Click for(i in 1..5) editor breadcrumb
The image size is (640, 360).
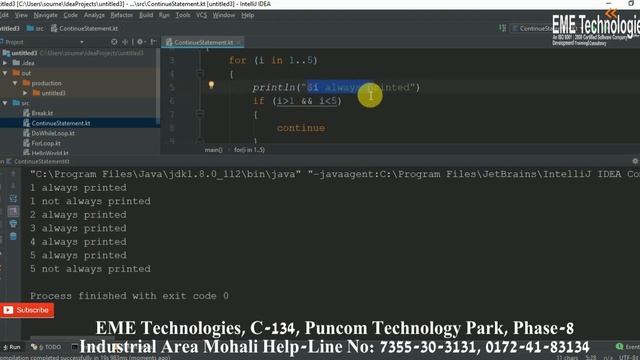pos(249,150)
